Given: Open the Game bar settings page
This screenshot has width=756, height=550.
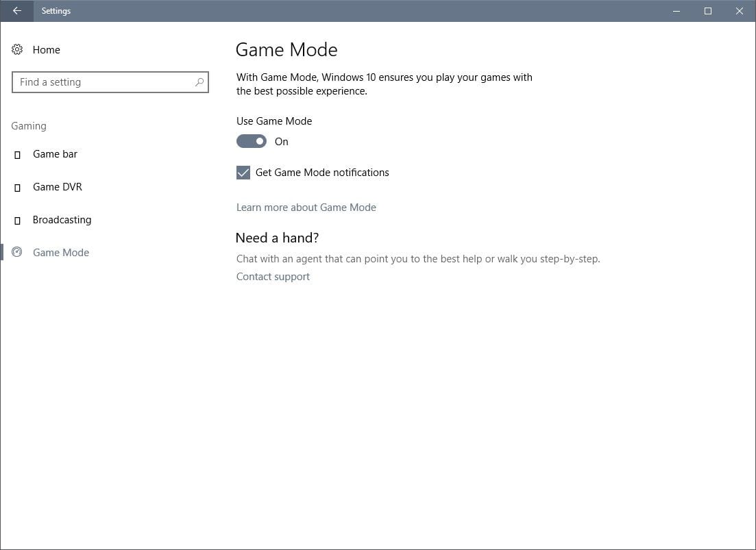Looking at the screenshot, I should pyautogui.click(x=55, y=154).
